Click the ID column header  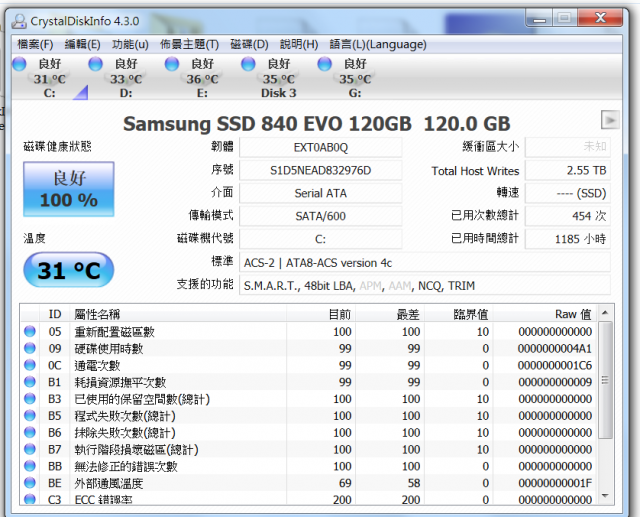click(x=55, y=314)
